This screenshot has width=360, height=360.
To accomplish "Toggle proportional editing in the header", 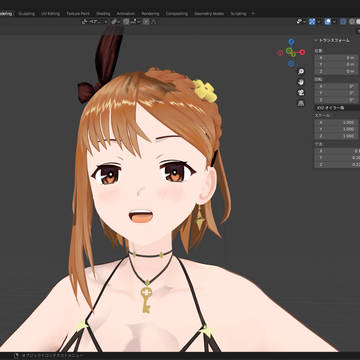I will 146,22.
